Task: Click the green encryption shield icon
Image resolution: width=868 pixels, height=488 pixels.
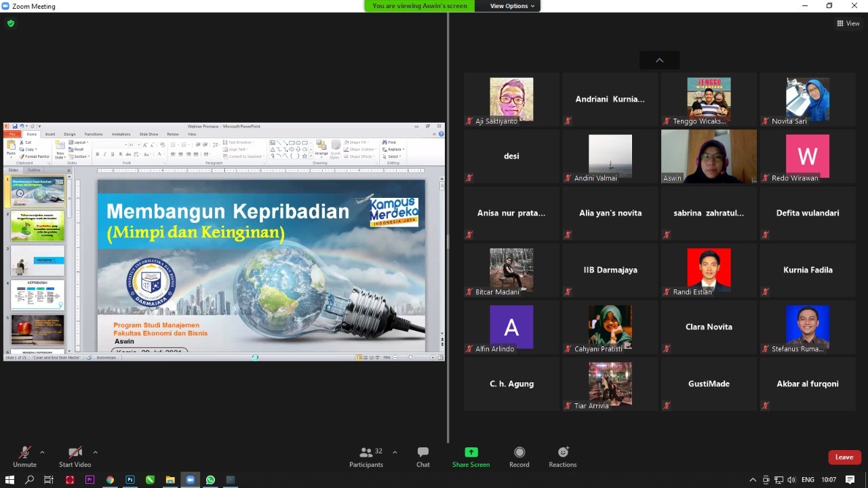Action: (11, 23)
